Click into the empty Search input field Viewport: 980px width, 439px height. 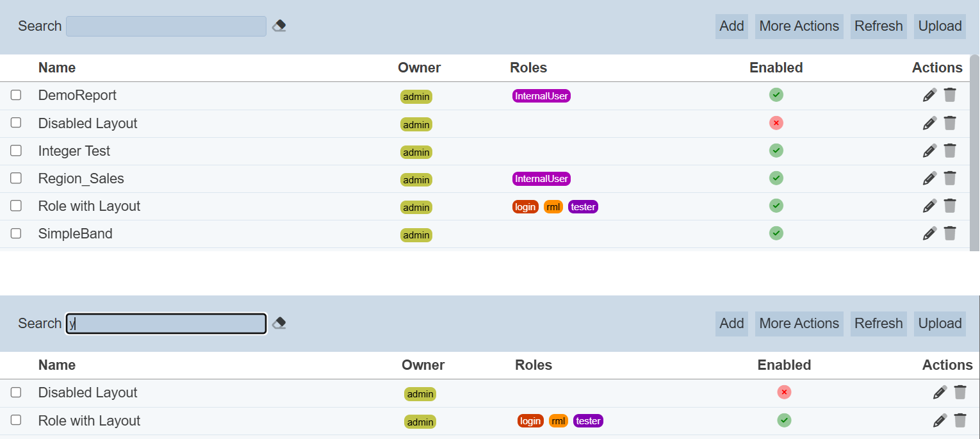tap(166, 26)
